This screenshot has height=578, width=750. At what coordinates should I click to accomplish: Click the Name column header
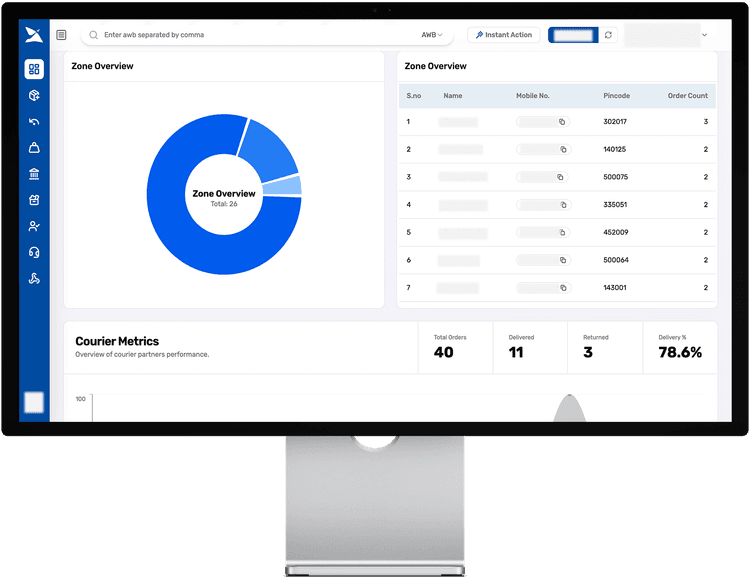[452, 96]
